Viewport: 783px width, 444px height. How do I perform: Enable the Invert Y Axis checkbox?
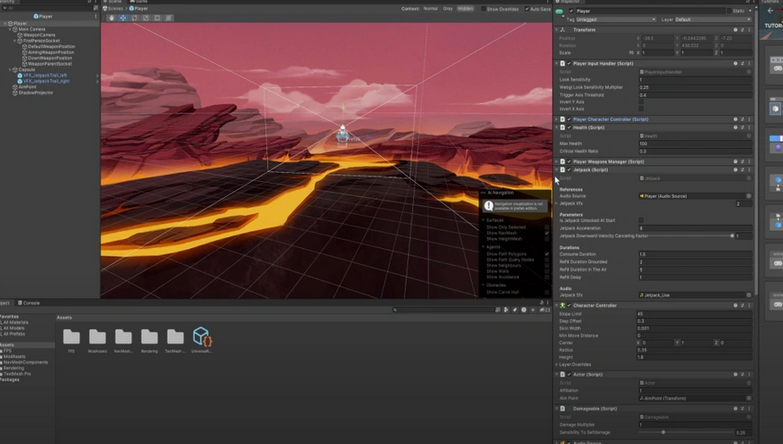[x=641, y=102]
